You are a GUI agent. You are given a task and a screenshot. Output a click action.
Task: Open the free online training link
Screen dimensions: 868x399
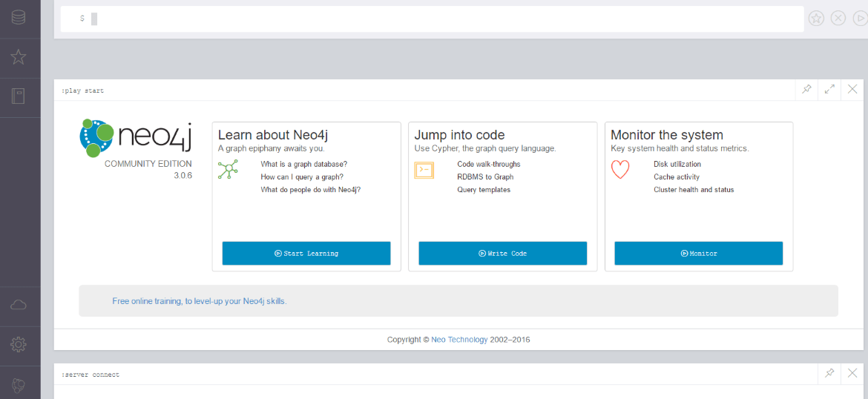(200, 302)
